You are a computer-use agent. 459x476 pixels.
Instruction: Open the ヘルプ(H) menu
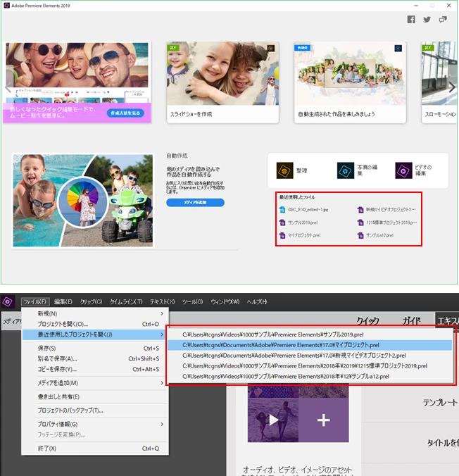[x=257, y=302]
